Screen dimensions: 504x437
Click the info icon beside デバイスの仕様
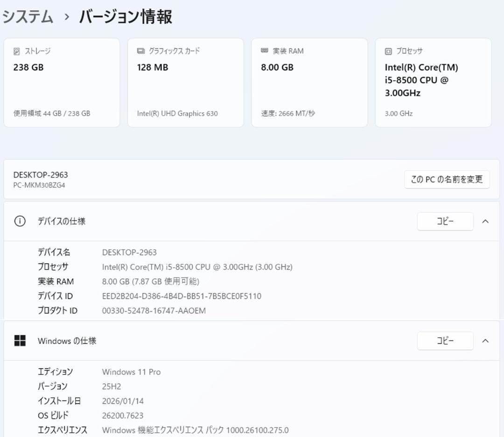click(19, 221)
